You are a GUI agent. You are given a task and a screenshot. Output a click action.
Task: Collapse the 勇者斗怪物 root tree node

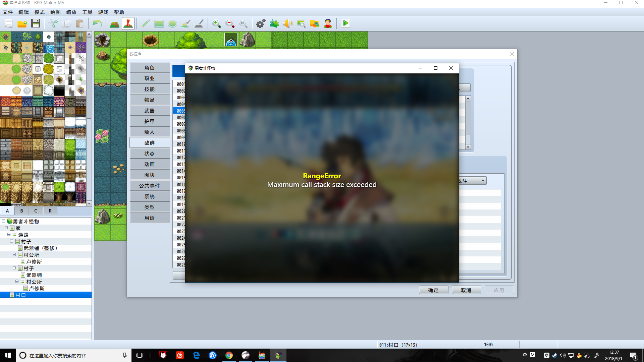pyautogui.click(x=4, y=221)
